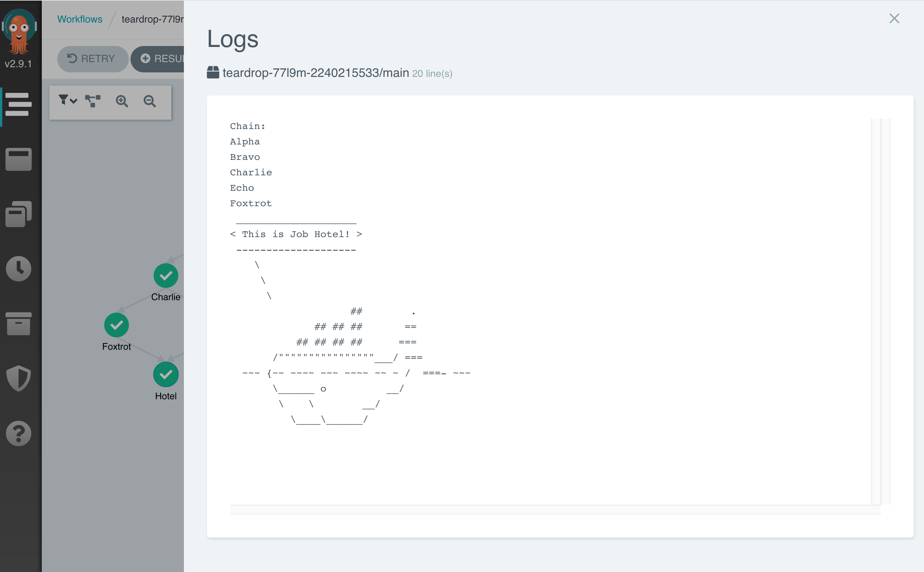Viewport: 924px width, 572px height.
Task: Zoom in on the workflow graph
Action: 122,101
